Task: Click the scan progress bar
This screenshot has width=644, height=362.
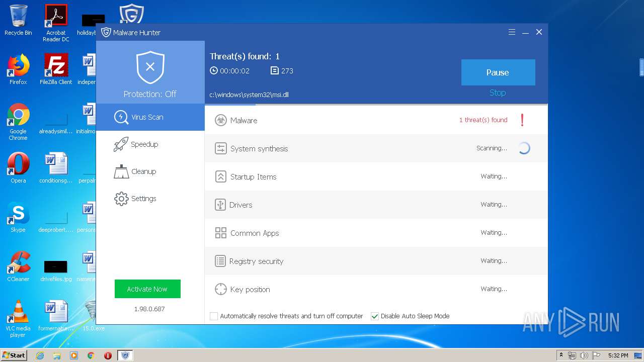Action: coord(376,105)
